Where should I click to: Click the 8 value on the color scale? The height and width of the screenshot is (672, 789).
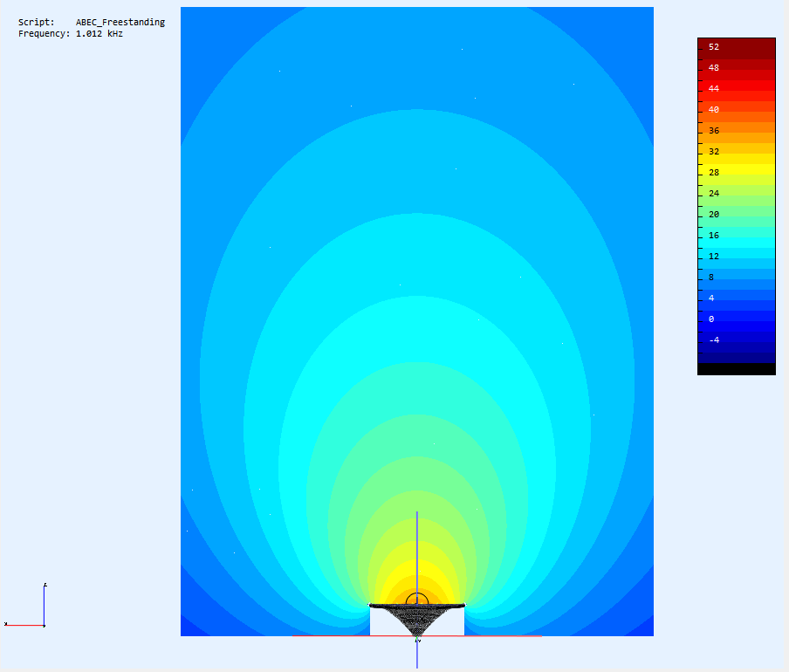point(711,278)
